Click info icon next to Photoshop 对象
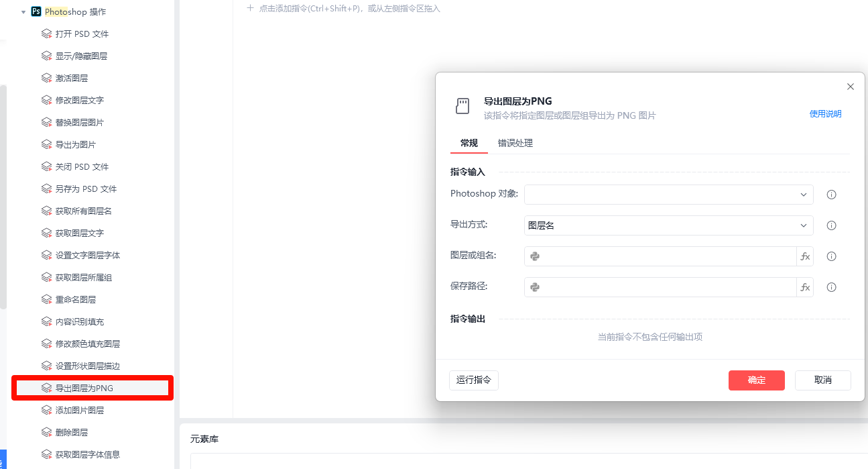 (x=831, y=195)
